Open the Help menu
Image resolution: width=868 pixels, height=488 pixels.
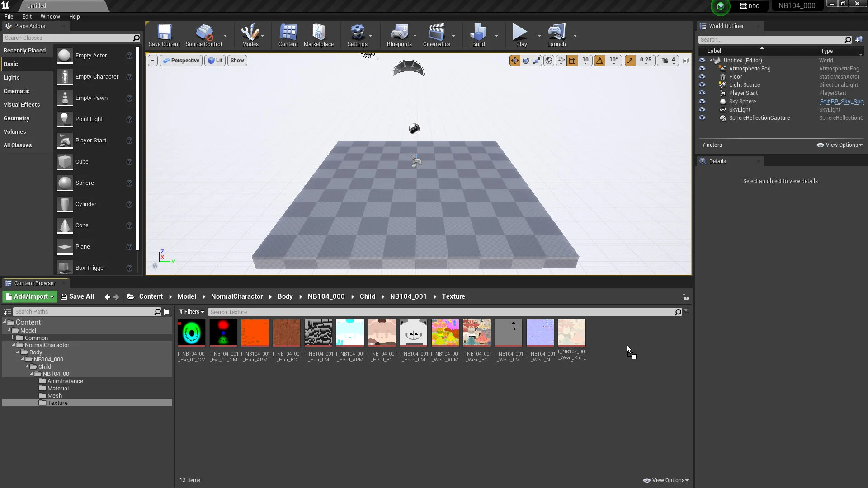point(74,17)
